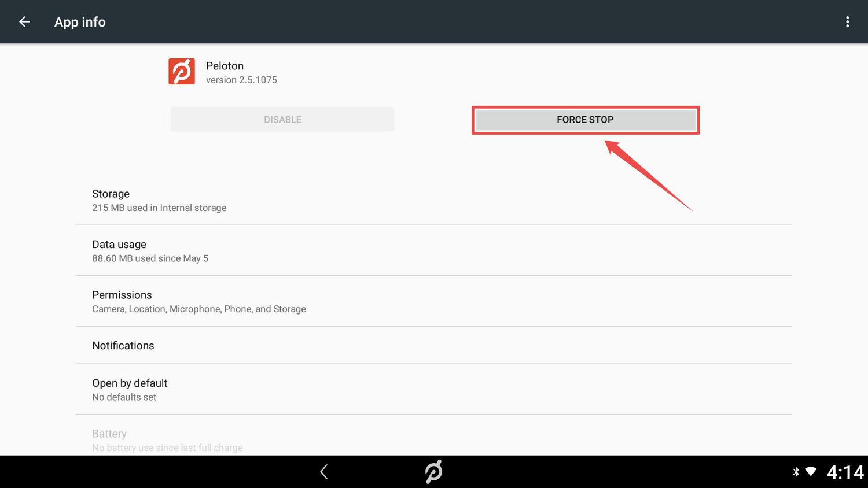Screen dimensions: 868x488
Task: Open the Data usage entry
Action: point(434,250)
